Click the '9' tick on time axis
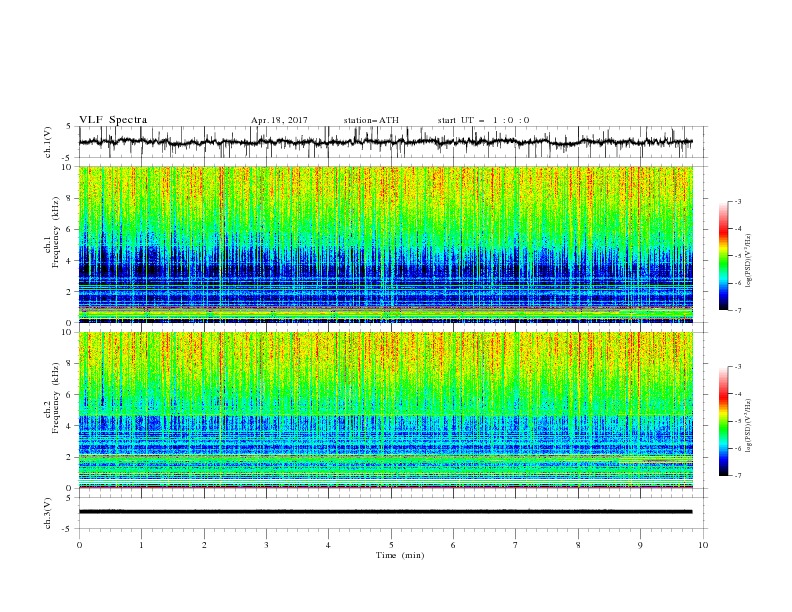 (x=640, y=545)
